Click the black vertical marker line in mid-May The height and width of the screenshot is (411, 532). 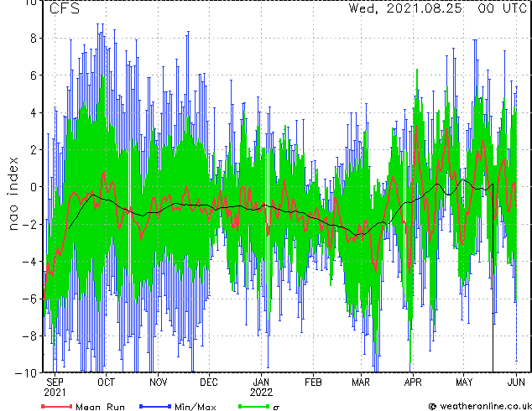coord(493,278)
